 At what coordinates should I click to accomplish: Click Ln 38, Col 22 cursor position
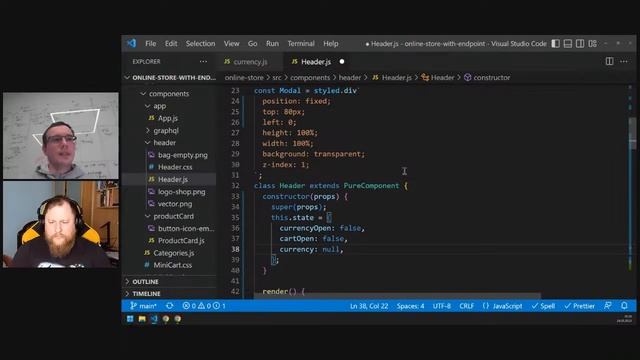[x=369, y=306]
